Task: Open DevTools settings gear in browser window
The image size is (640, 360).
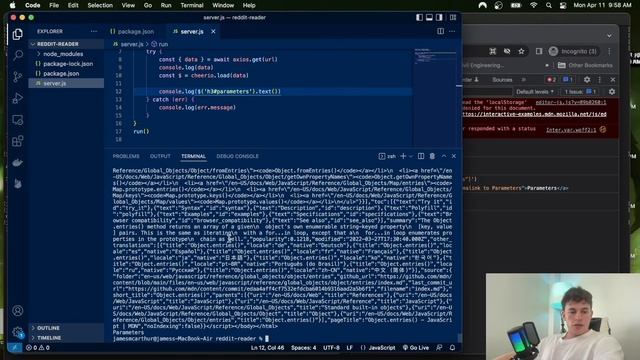Action: (x=587, y=80)
